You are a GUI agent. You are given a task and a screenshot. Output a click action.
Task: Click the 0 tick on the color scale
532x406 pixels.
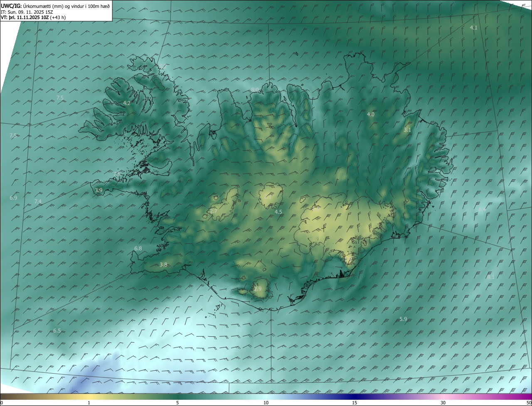click(x=2, y=403)
